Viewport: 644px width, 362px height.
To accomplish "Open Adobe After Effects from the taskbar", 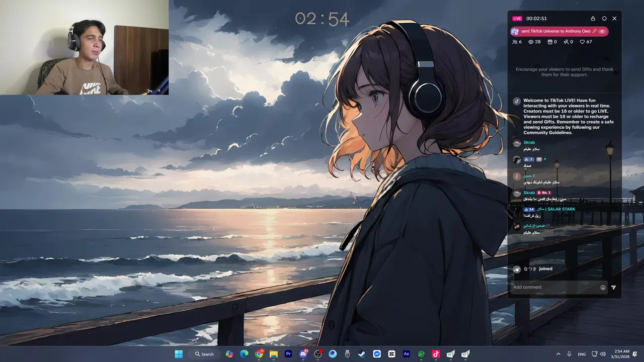I will click(407, 354).
